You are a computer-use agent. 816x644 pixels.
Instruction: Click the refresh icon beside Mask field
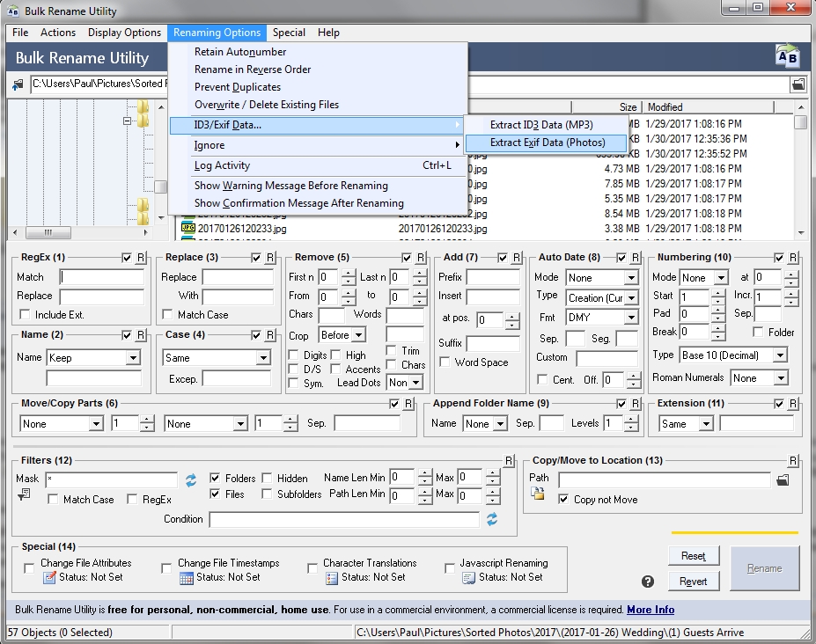point(191,480)
